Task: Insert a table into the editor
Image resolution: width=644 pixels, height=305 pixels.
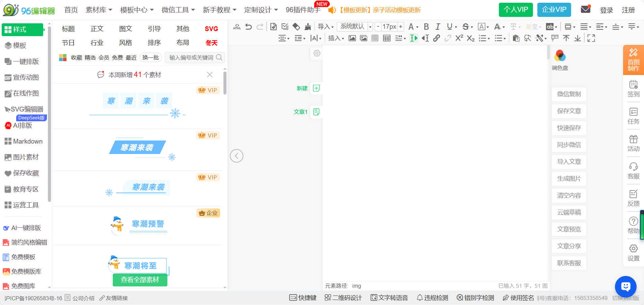Action: 386,38
